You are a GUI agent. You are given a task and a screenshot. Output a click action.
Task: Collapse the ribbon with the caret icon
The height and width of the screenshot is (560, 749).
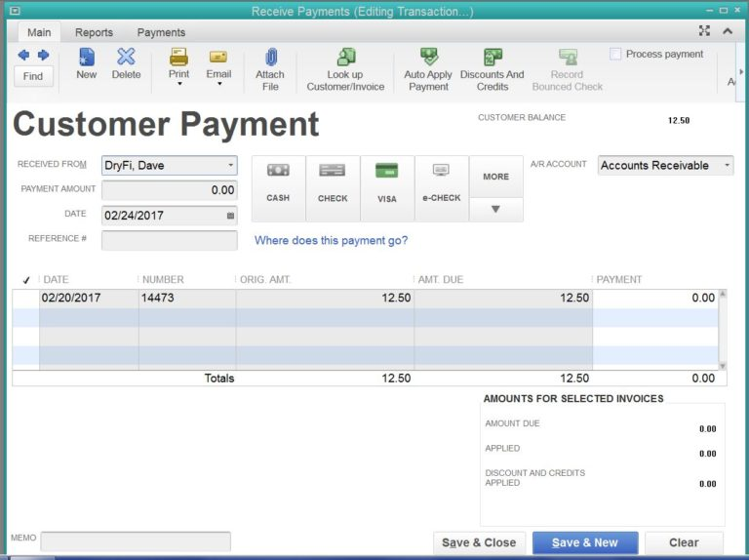728,31
